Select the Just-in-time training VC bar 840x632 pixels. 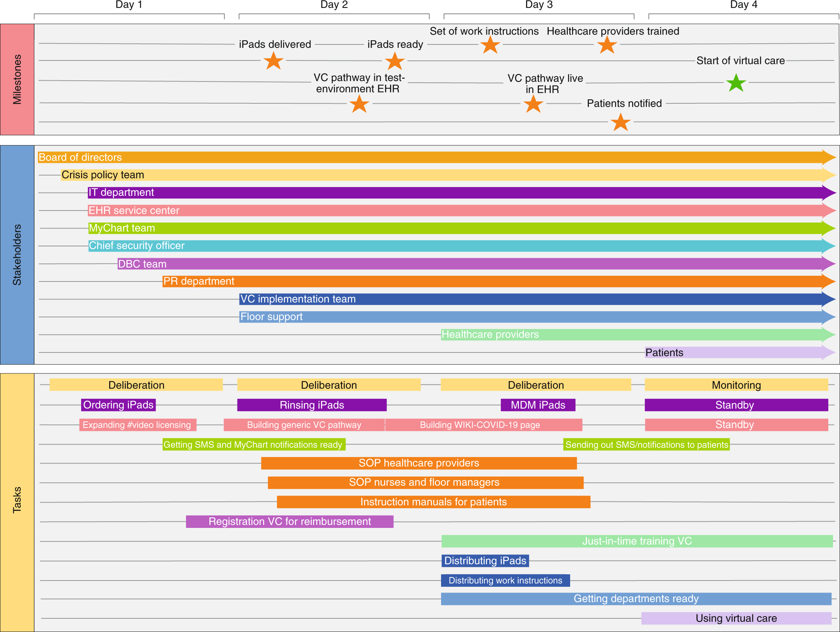(x=637, y=541)
